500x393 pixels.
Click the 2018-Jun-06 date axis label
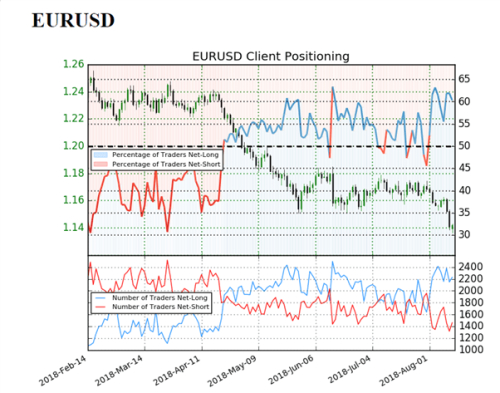[x=291, y=371]
